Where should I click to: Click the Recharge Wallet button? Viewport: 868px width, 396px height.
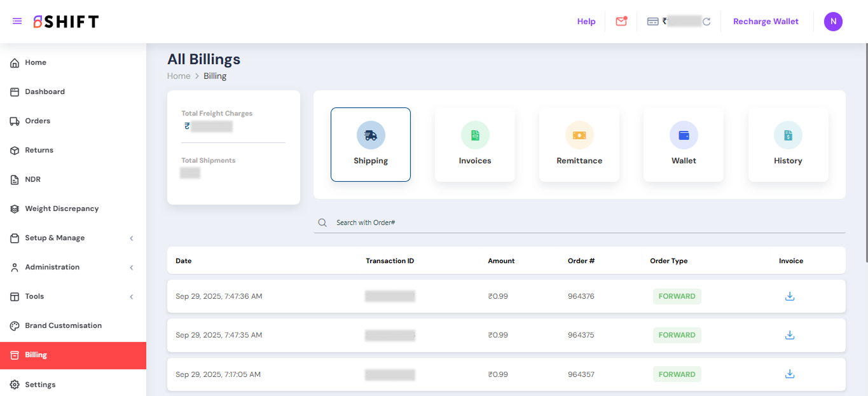[x=766, y=22]
